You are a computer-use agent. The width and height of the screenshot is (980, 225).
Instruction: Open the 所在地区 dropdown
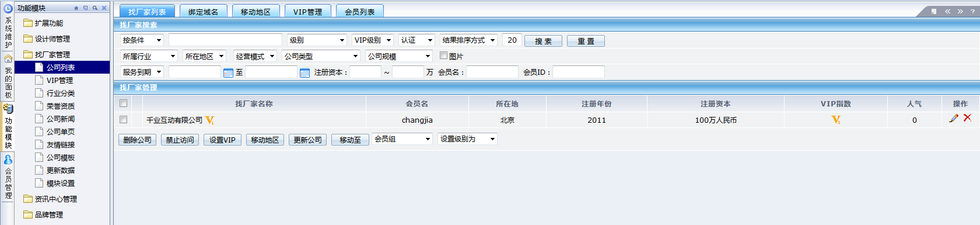tap(204, 57)
